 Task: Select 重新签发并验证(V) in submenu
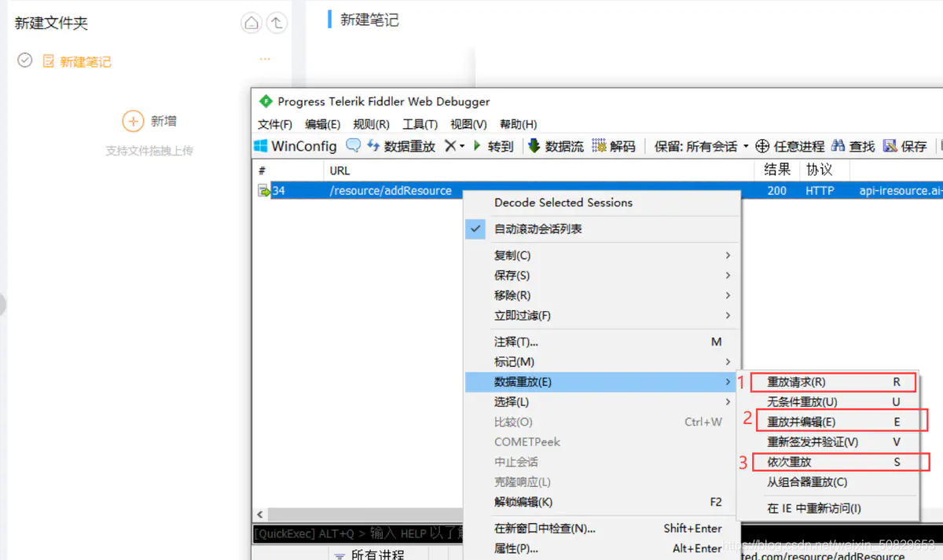pyautogui.click(x=828, y=442)
